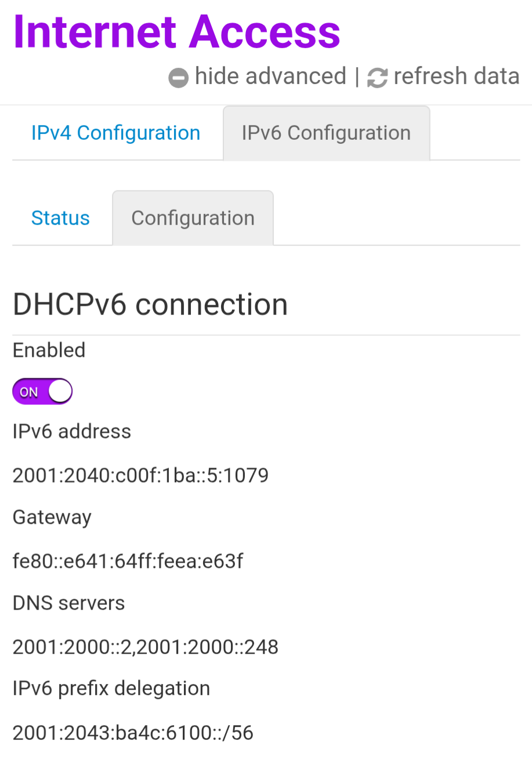The image size is (532, 771).
Task: Click the refresh data text link
Action: (456, 77)
